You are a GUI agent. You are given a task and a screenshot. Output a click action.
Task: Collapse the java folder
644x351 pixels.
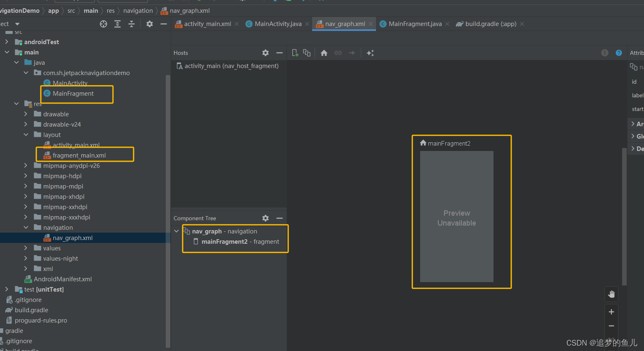(x=16, y=62)
